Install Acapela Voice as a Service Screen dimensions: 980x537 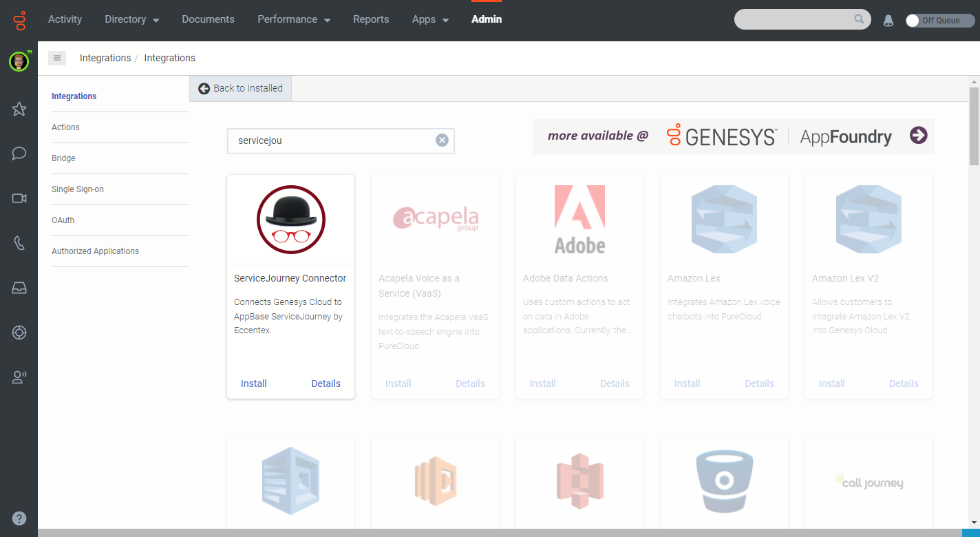[398, 383]
